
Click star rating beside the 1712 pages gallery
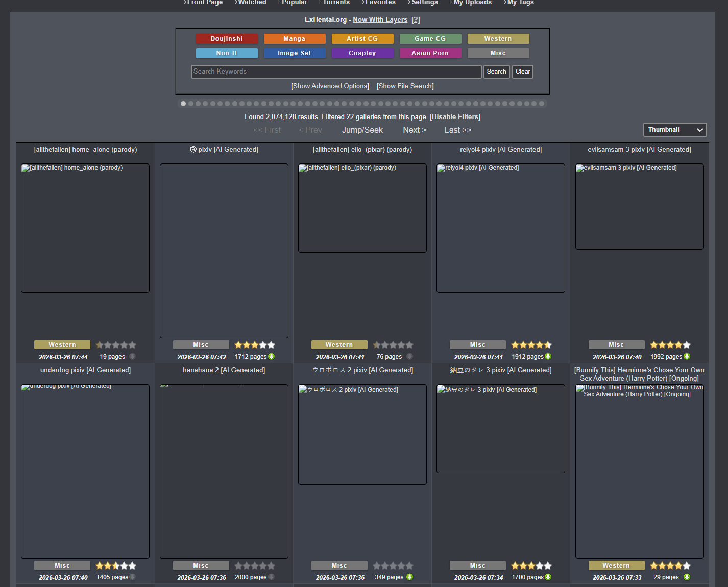[255, 345]
